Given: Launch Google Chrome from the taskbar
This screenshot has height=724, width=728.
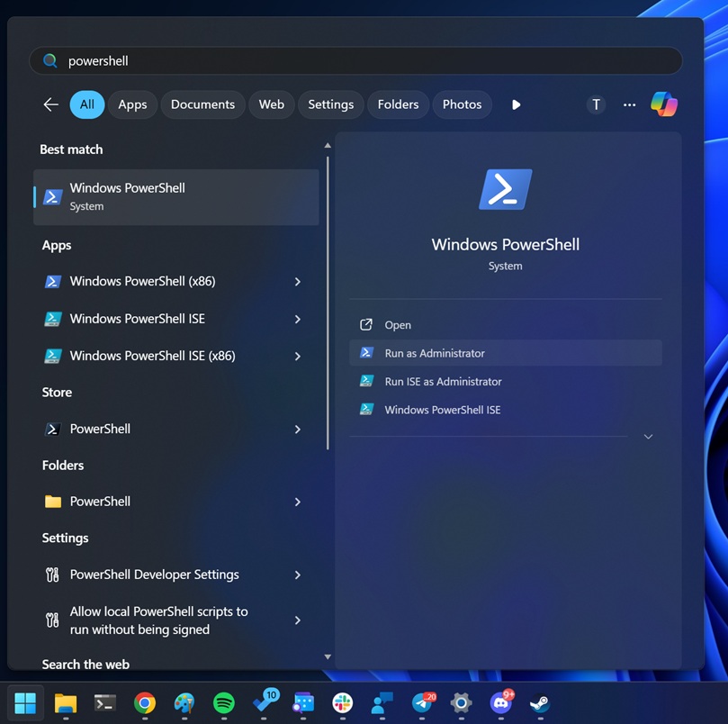Looking at the screenshot, I should point(145,703).
